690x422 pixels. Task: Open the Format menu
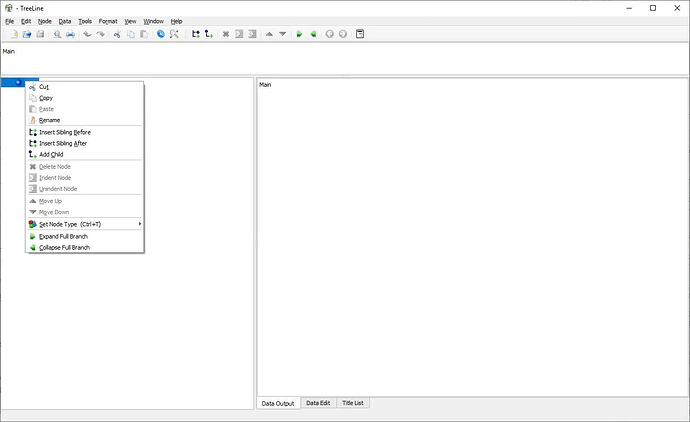pos(108,21)
